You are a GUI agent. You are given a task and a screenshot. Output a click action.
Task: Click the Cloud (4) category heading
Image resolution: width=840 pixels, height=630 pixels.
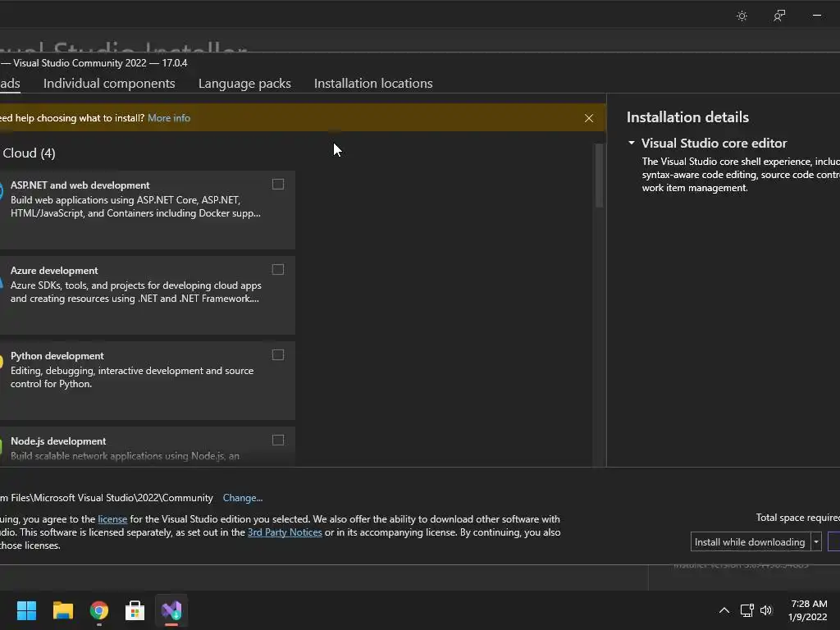click(x=29, y=153)
